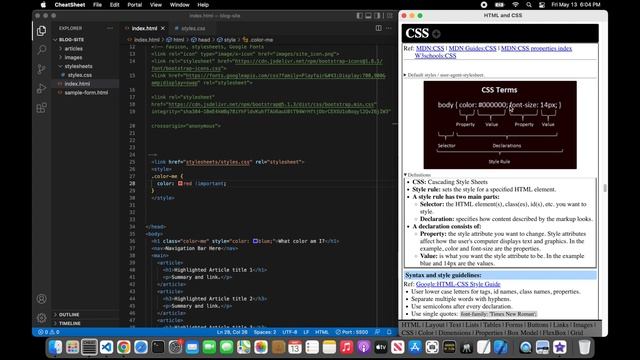Open errors and warnings in status bar
Image resolution: width=640 pixels, height=360 pixels.
(49, 332)
